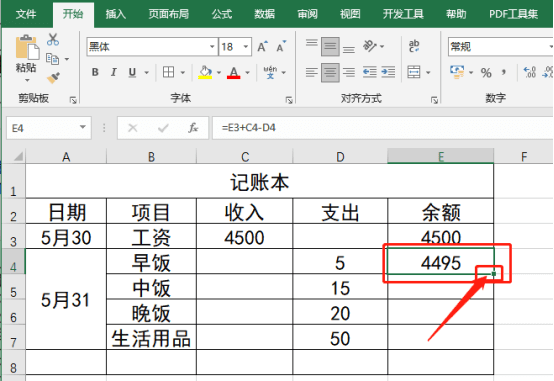The image size is (554, 381).
Task: Decrease the indent
Action: [x=370, y=72]
